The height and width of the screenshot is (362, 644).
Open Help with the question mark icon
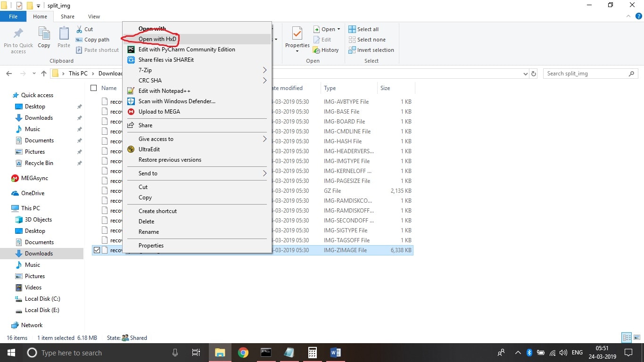(x=639, y=16)
